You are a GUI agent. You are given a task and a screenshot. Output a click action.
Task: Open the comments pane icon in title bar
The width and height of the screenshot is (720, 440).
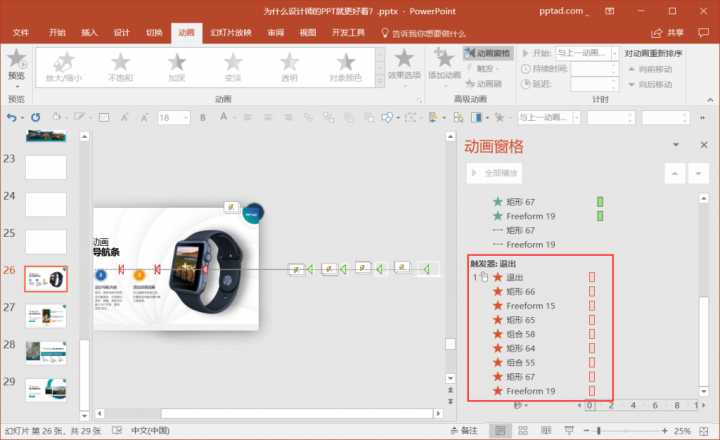click(703, 33)
